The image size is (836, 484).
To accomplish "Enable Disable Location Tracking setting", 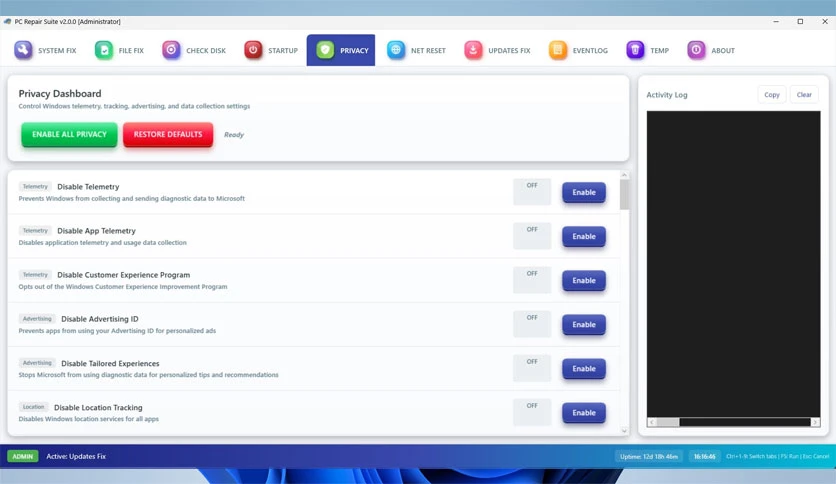I will [x=584, y=413].
